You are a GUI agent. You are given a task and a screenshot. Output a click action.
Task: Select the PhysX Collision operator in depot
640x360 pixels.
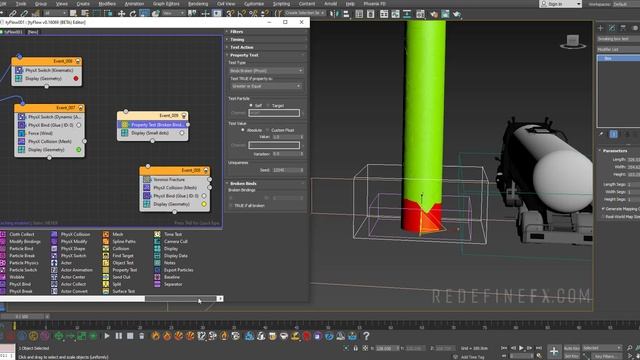pyautogui.click(x=71, y=234)
